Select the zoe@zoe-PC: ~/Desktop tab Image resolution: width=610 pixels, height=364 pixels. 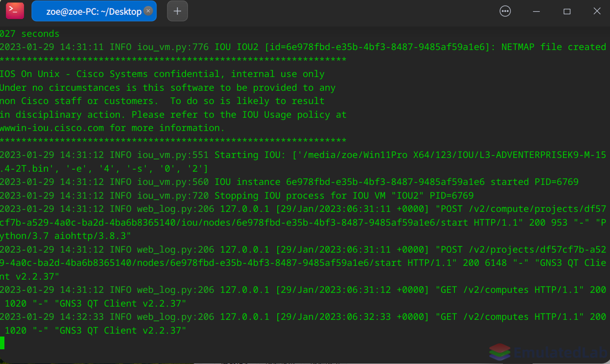coord(94,11)
